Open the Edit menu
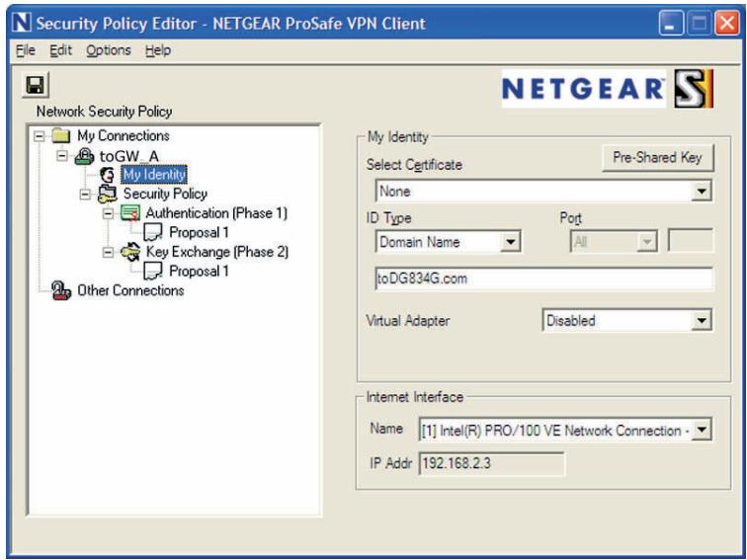This screenshot has height=560, width=747. pyautogui.click(x=60, y=50)
